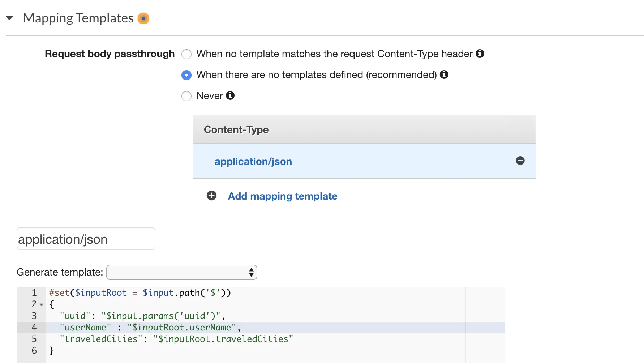Collapse the Mapping Templates section
The image size is (644, 363).
pos(10,18)
